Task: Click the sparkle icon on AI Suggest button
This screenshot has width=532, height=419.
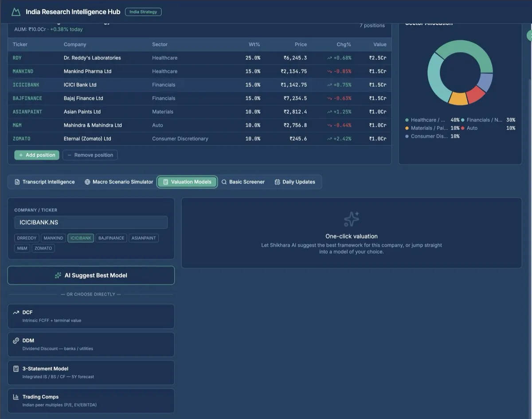Action: pyautogui.click(x=58, y=275)
